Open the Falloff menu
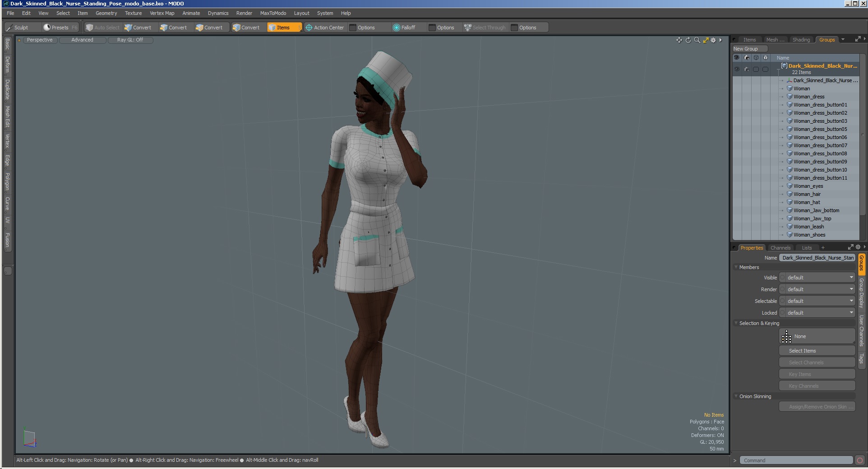 pyautogui.click(x=404, y=28)
